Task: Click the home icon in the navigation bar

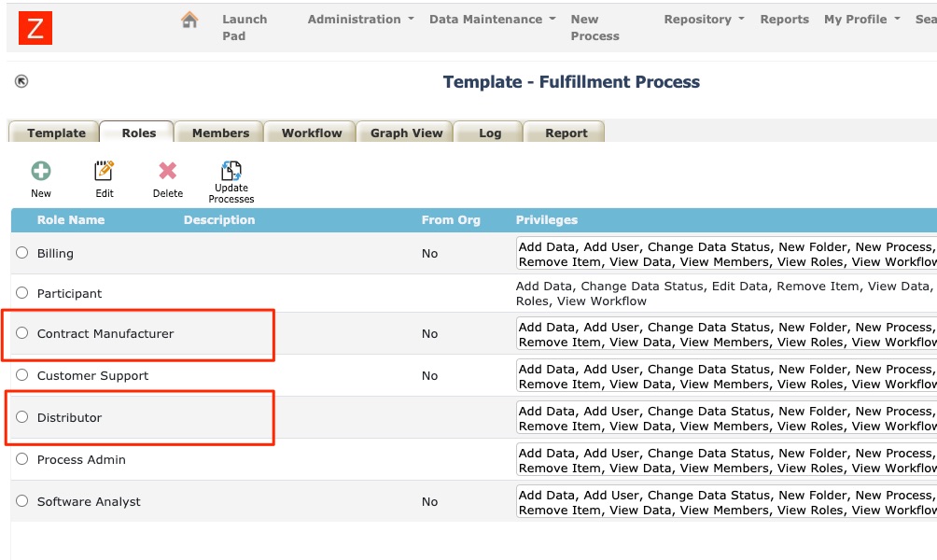Action: [x=190, y=19]
